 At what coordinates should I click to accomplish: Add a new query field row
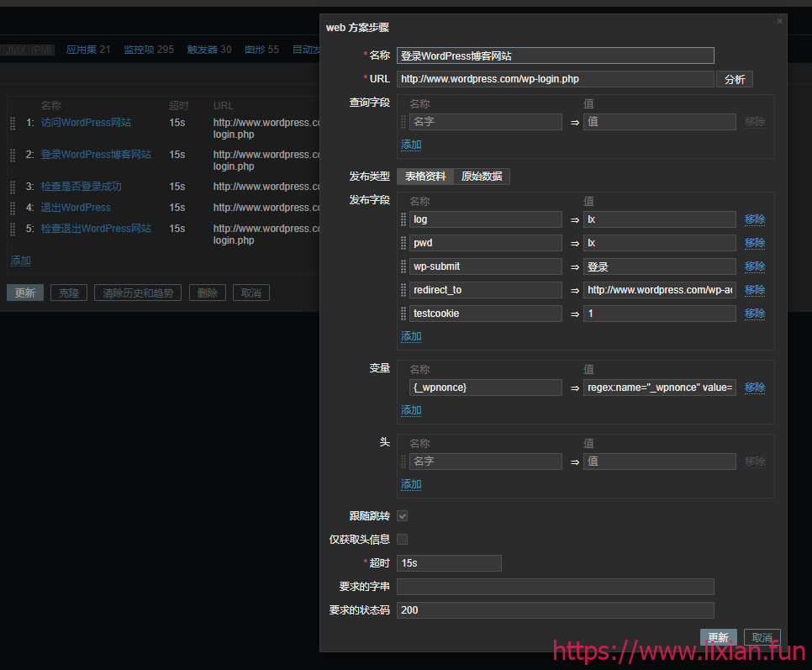tap(411, 145)
